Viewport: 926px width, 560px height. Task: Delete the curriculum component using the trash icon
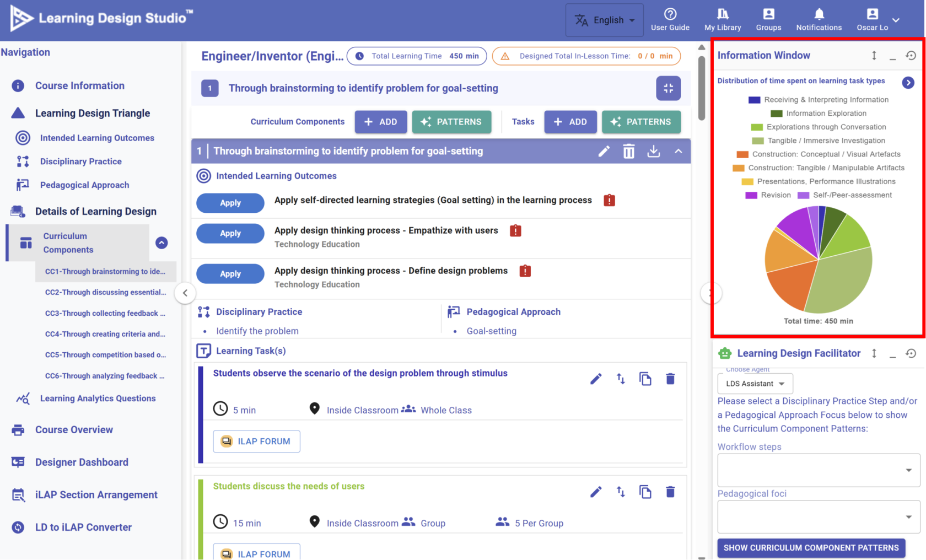[x=629, y=151]
